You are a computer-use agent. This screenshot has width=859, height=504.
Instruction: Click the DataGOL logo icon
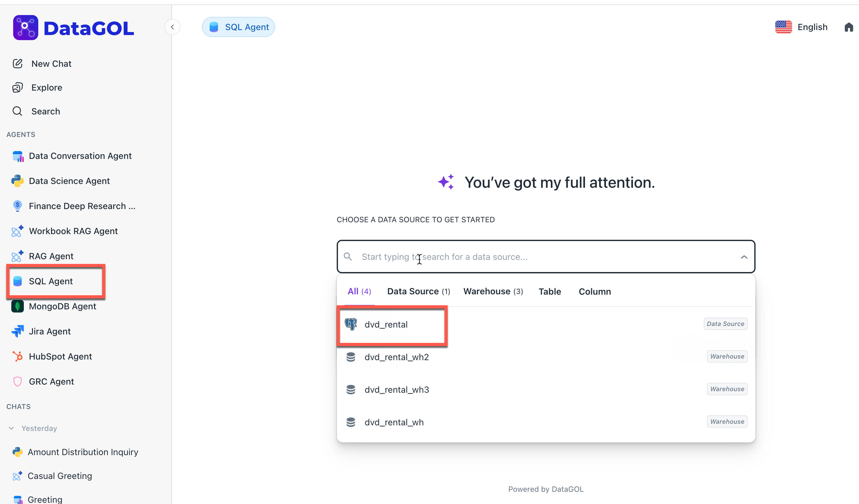[26, 28]
